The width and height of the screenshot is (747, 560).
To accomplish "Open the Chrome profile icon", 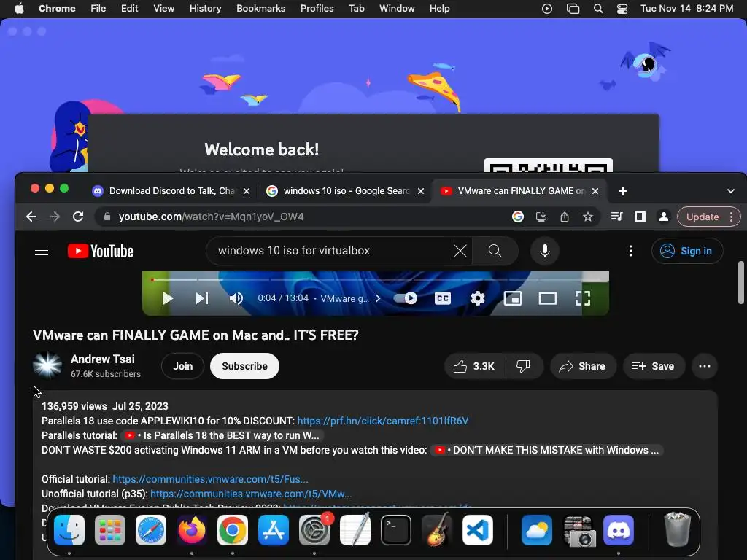I will click(x=663, y=217).
